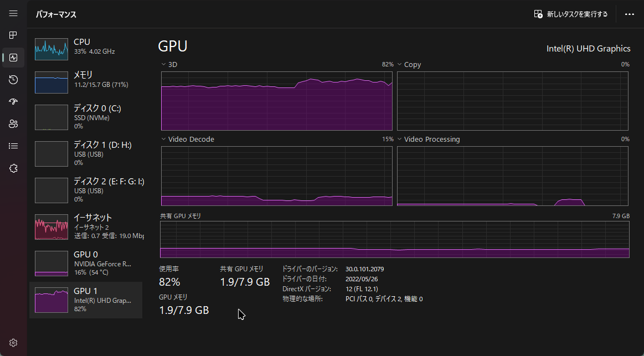Open the Users page icon
This screenshot has width=644, height=356.
click(x=13, y=124)
